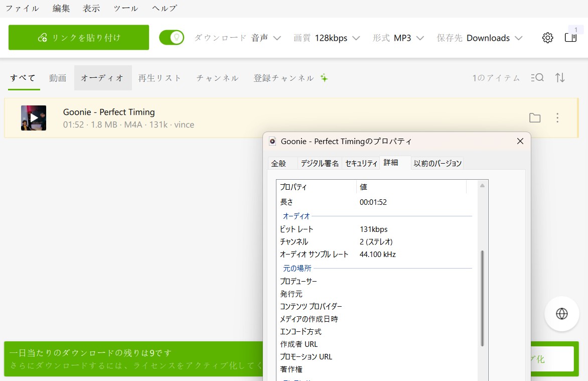Image resolution: width=588 pixels, height=381 pixels.
Task: Select the コンテンツ プロバイダー row
Action: point(375,306)
